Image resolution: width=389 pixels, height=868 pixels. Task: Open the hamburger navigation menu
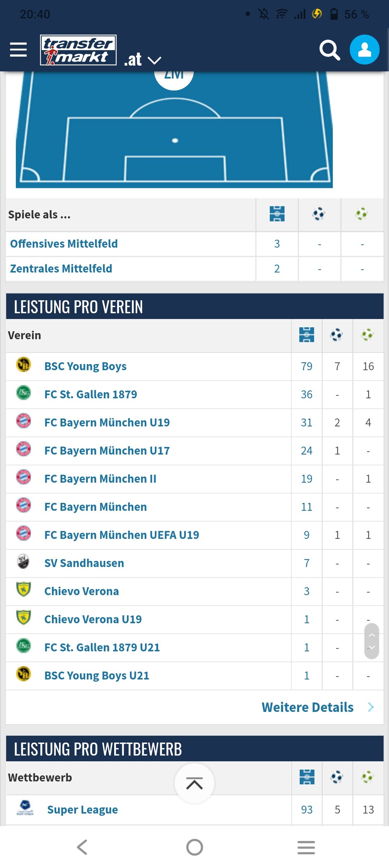(x=18, y=50)
